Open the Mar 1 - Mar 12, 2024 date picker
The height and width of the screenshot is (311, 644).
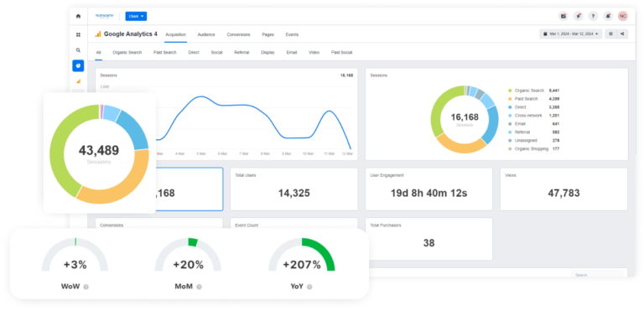[570, 34]
